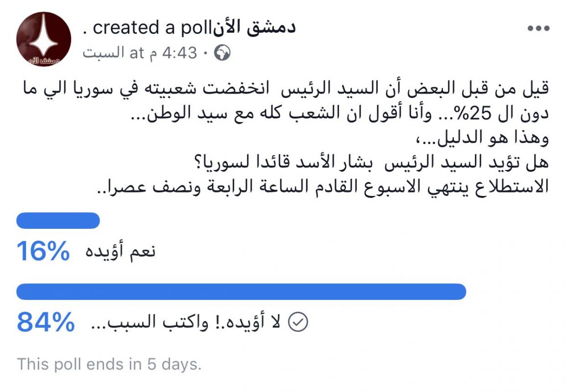The height and width of the screenshot is (392, 566).
Task: Click the 84% percentage label
Action: tap(46, 322)
